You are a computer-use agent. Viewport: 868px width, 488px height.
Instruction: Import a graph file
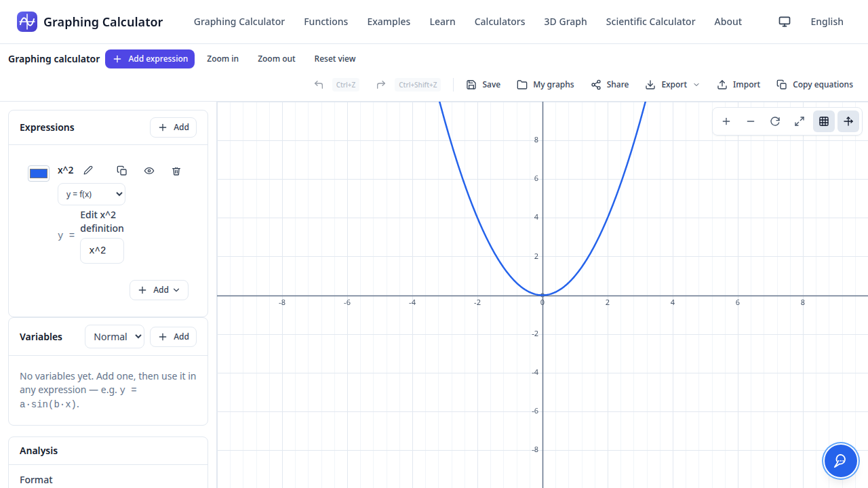tap(738, 85)
